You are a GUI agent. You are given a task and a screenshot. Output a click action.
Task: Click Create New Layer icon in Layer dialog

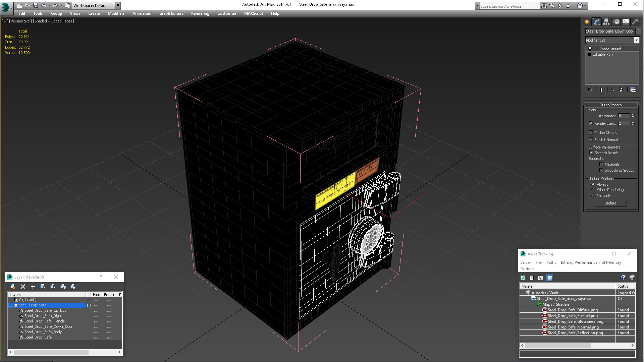(x=12, y=287)
